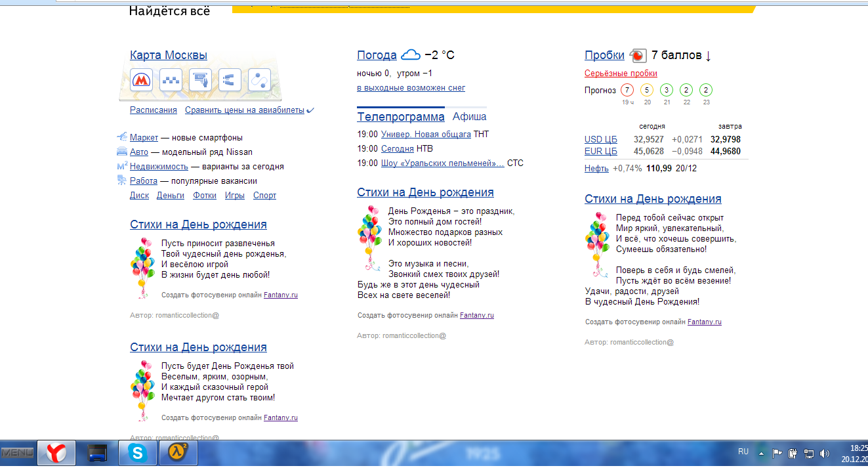
Task: Switch to the Телепрограмма tab
Action: pos(401,117)
